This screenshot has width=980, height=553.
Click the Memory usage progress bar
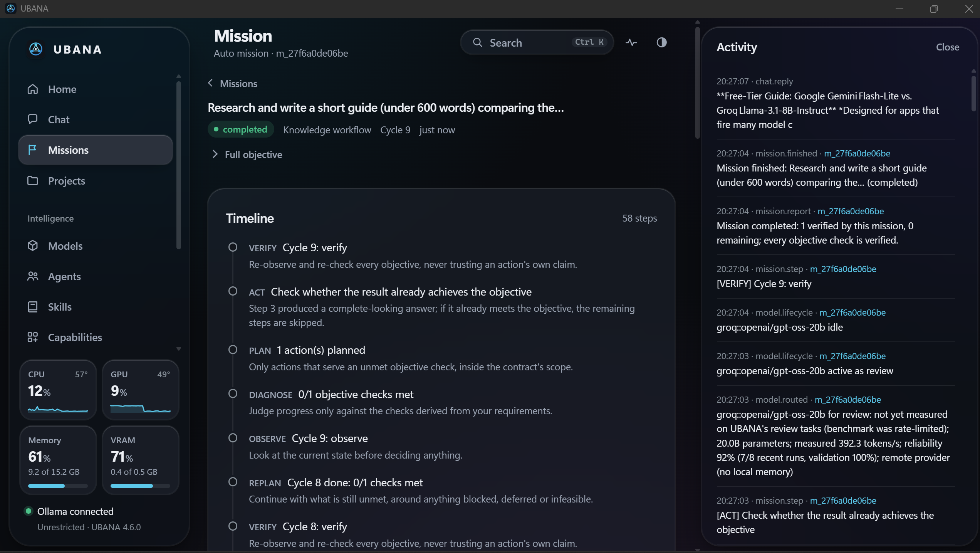tap(58, 486)
